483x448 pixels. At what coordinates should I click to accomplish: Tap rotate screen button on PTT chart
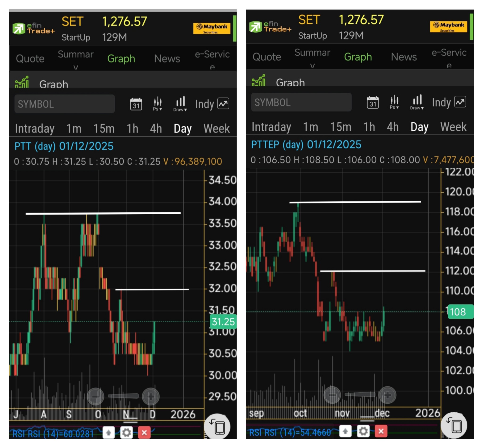217,427
